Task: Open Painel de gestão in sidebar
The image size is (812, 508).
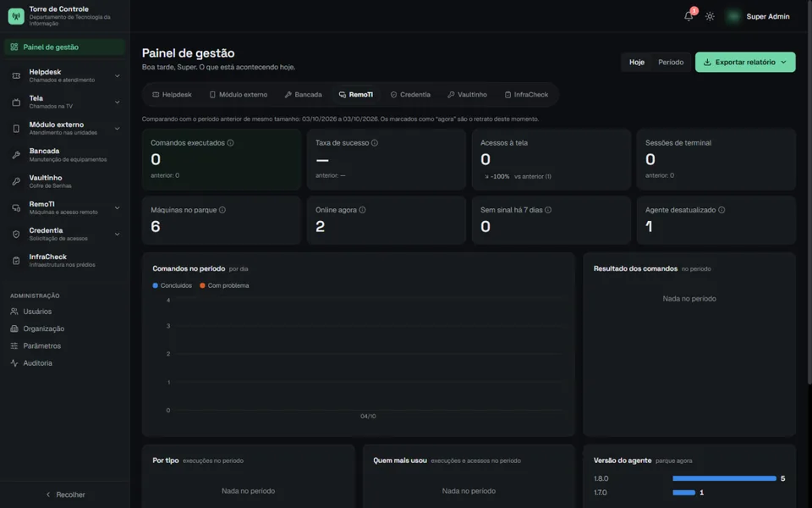Action: point(65,47)
